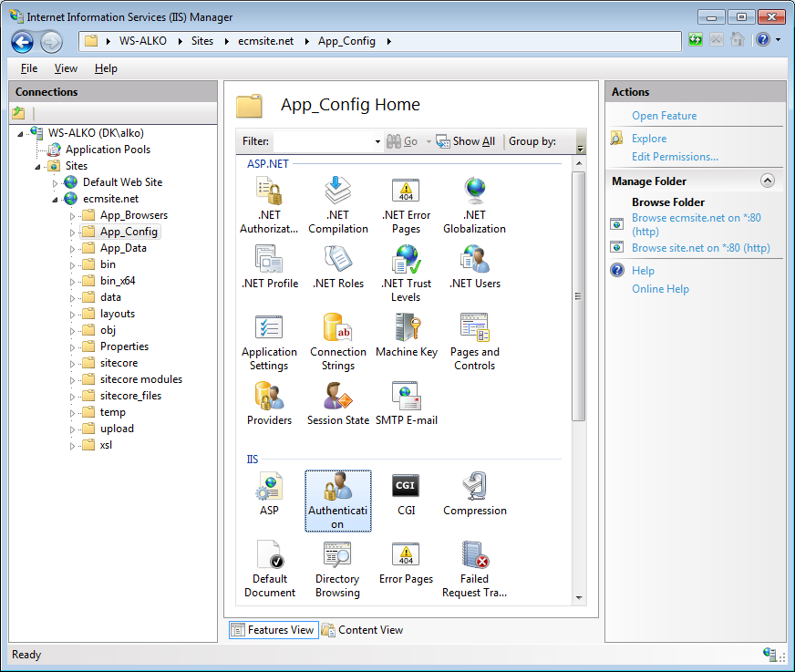Open the help toolbar dropdown arrow
This screenshot has width=795, height=672.
[x=779, y=39]
